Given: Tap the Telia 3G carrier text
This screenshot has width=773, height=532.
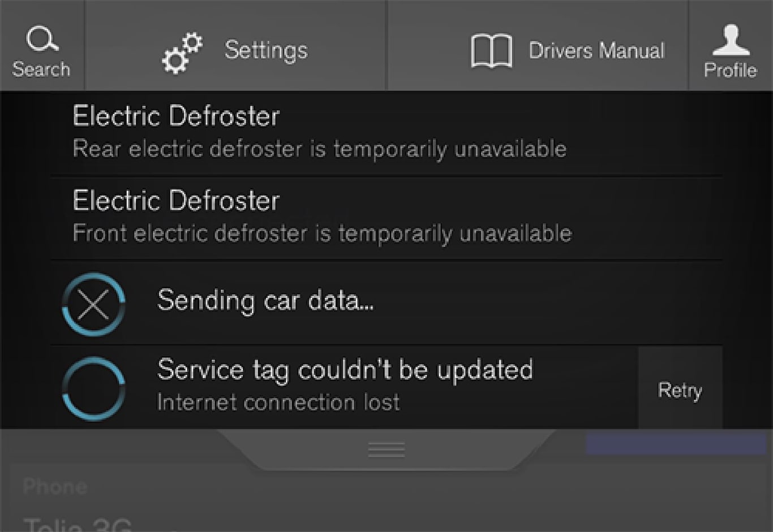Looking at the screenshot, I should point(78,525).
